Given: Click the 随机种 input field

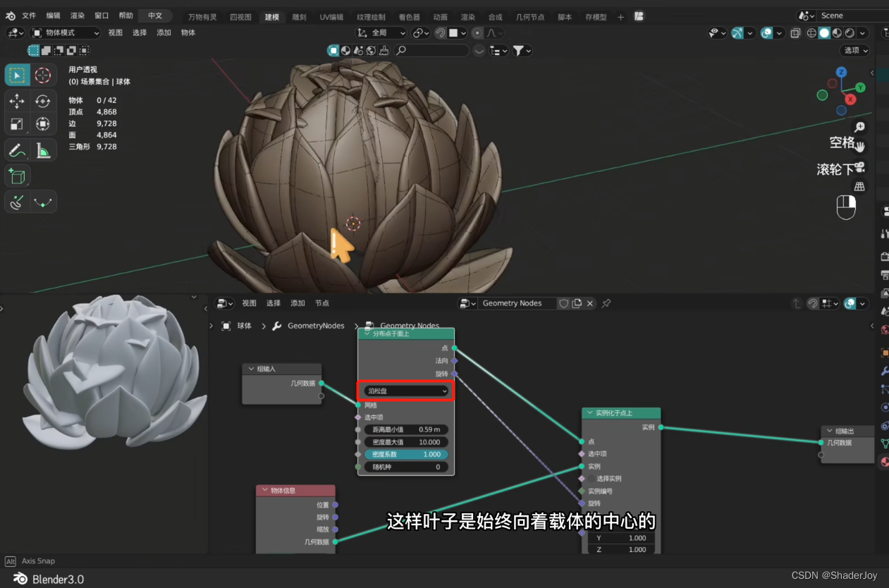Looking at the screenshot, I should tap(405, 467).
